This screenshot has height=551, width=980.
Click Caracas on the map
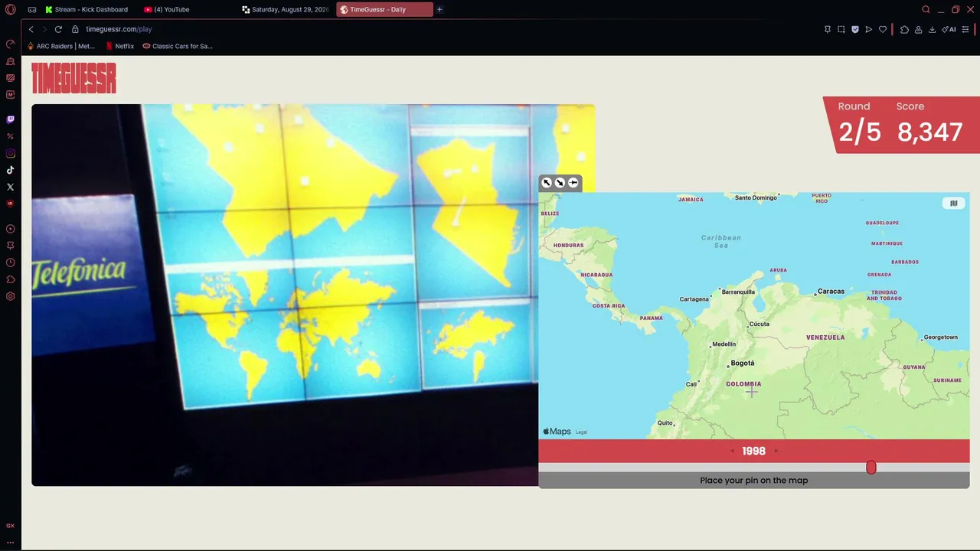click(831, 292)
